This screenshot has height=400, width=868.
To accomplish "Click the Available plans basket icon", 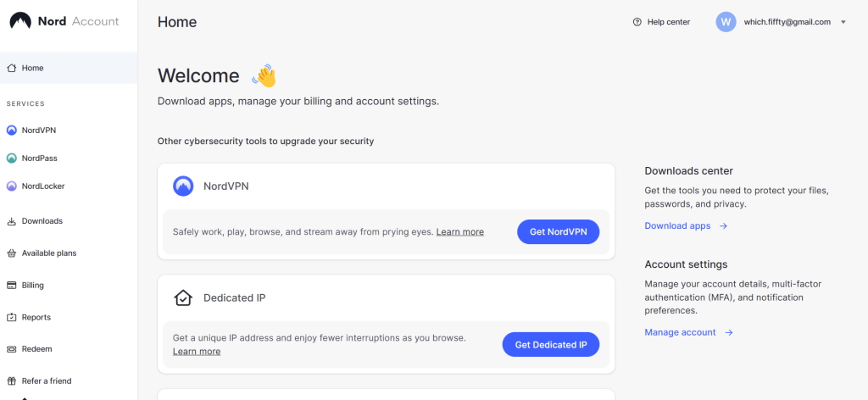I will (12, 253).
